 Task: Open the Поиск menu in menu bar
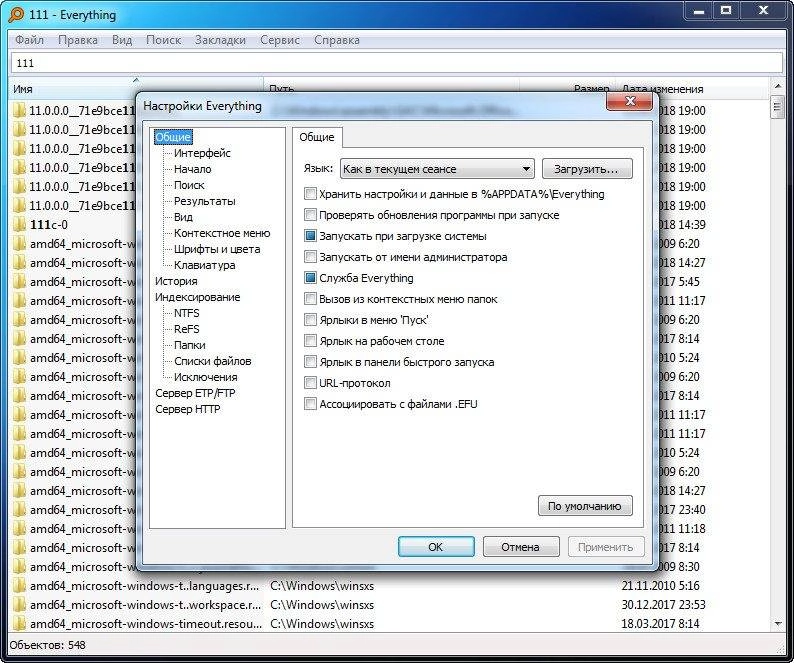click(x=163, y=40)
